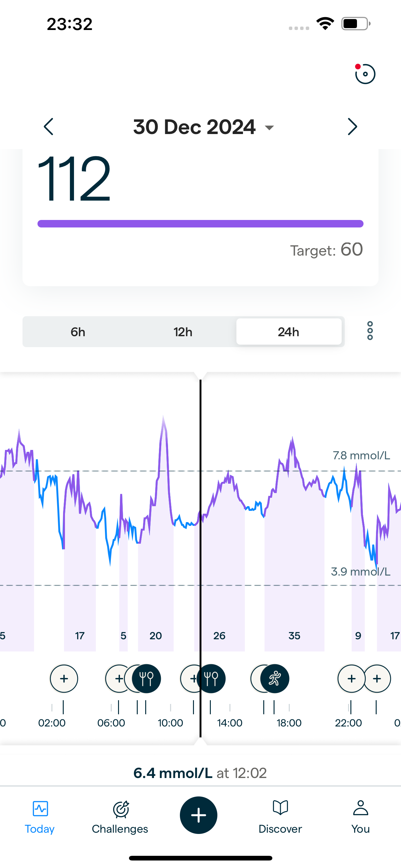The width and height of the screenshot is (401, 868).
Task: Tap the 18:00 label on the time axis
Action: [x=289, y=723]
